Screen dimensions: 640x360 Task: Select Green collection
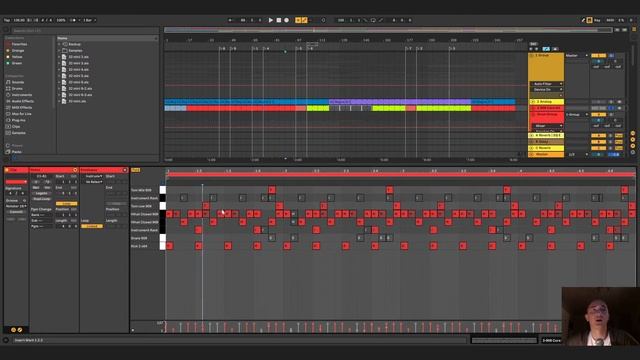pyautogui.click(x=17, y=63)
